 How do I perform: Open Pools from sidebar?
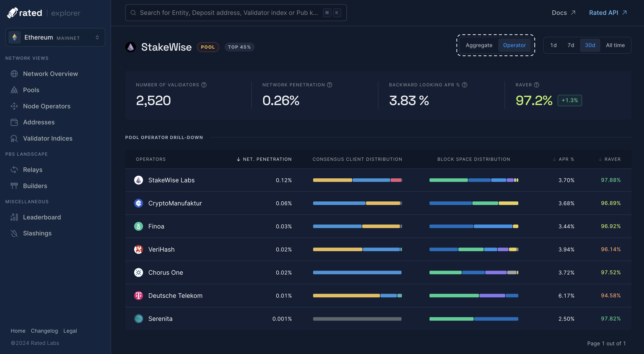tap(31, 90)
